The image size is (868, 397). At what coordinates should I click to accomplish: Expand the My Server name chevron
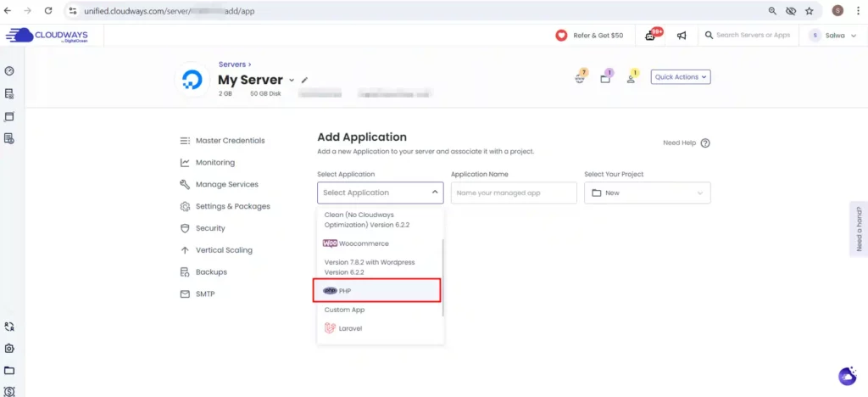pyautogui.click(x=292, y=81)
